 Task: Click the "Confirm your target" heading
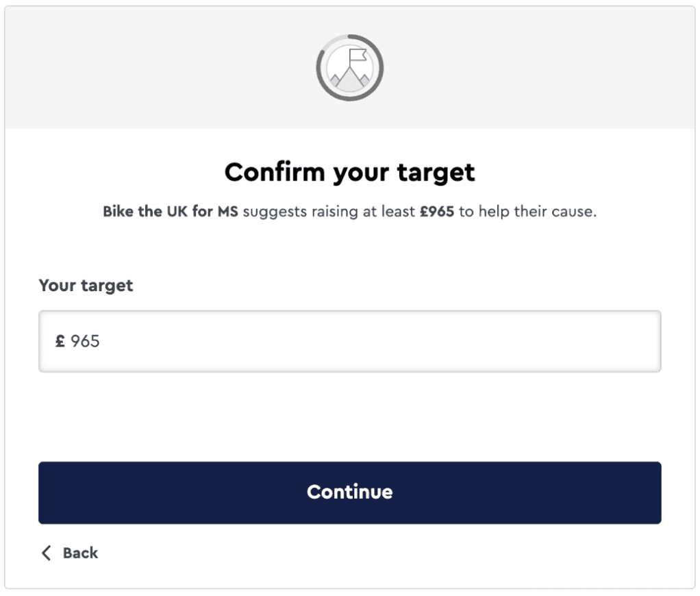pos(349,173)
